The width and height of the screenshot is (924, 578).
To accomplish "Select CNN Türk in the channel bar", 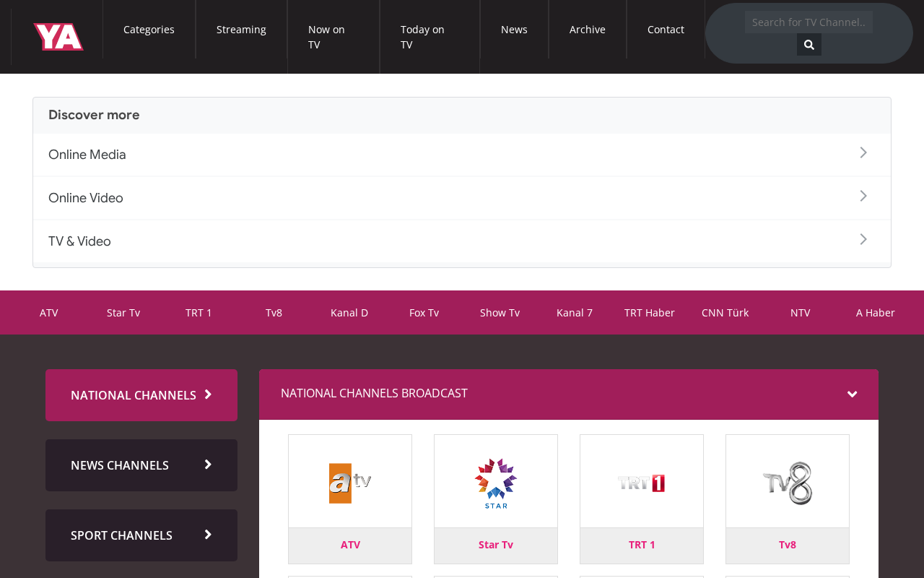I will click(x=725, y=313).
